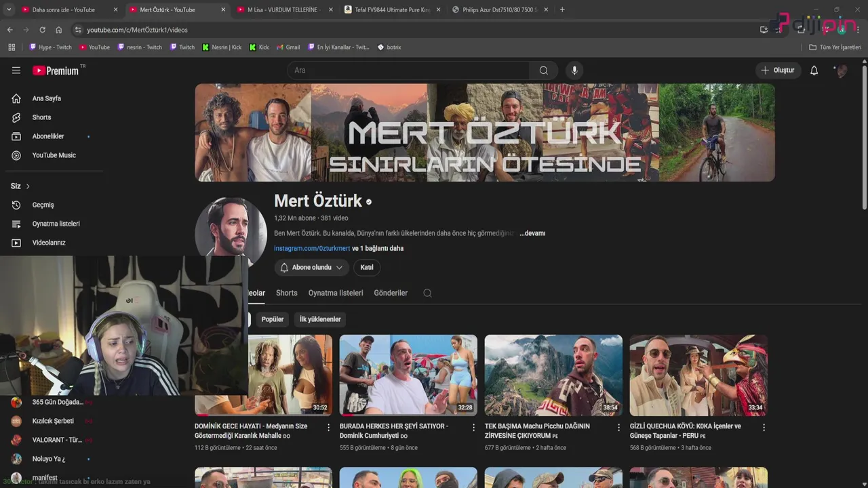
Task: Open more options for GİZLİ QUECHUA KÖYÜ video
Action: tap(764, 428)
